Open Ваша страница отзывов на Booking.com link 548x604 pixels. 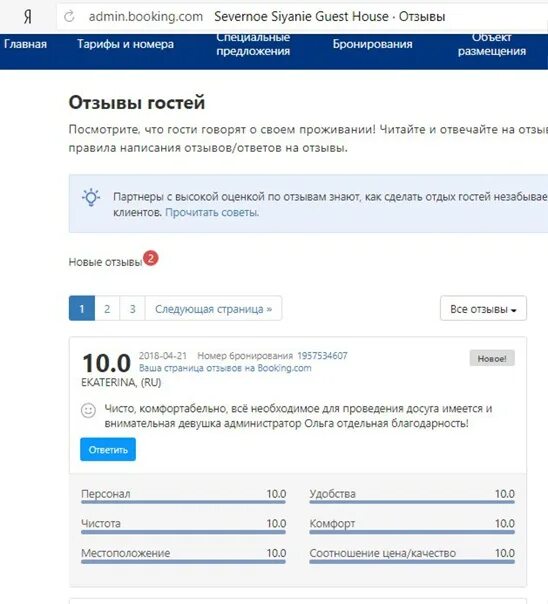coord(225,368)
